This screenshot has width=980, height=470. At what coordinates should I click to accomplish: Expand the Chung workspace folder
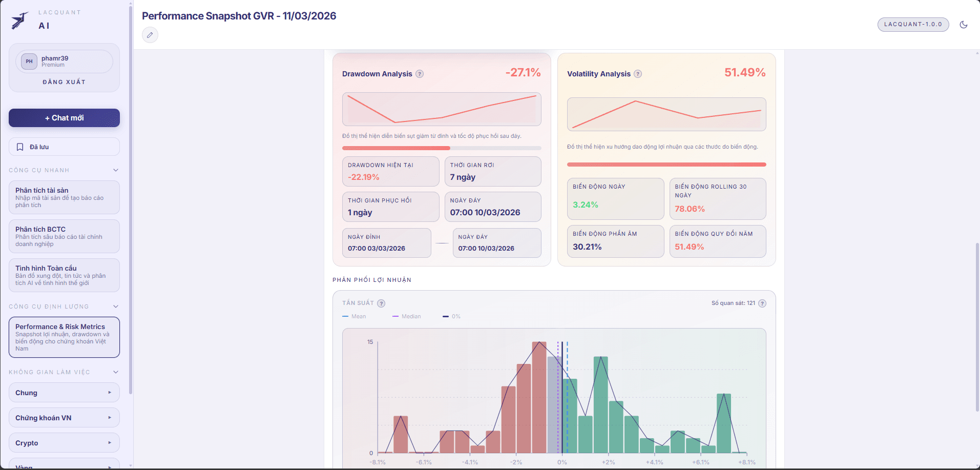tap(64, 393)
